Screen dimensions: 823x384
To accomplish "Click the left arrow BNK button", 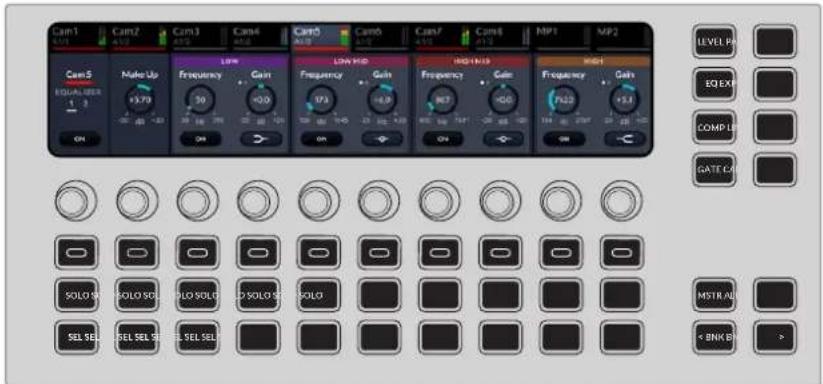I will tap(714, 337).
